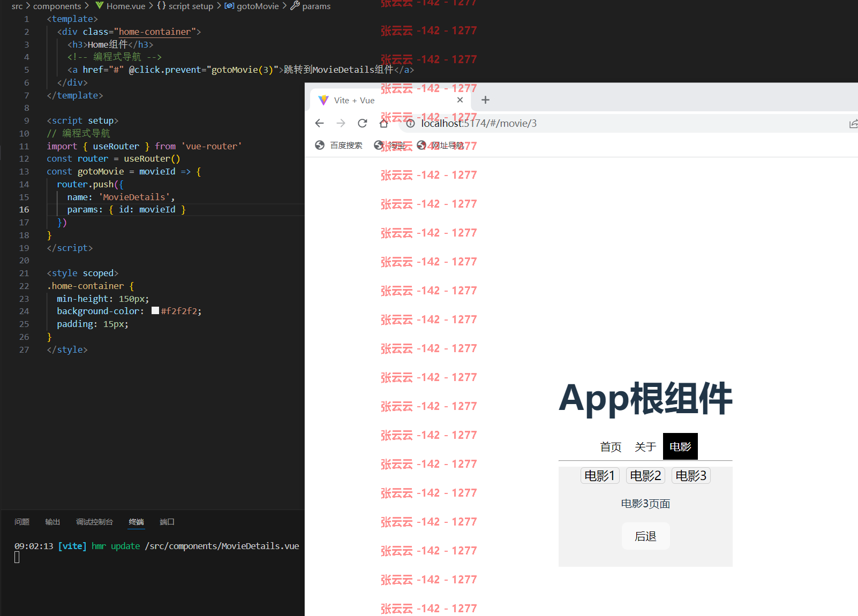This screenshot has height=616, width=858.
Task: Click the terminal cursor input area
Action: pos(17,558)
